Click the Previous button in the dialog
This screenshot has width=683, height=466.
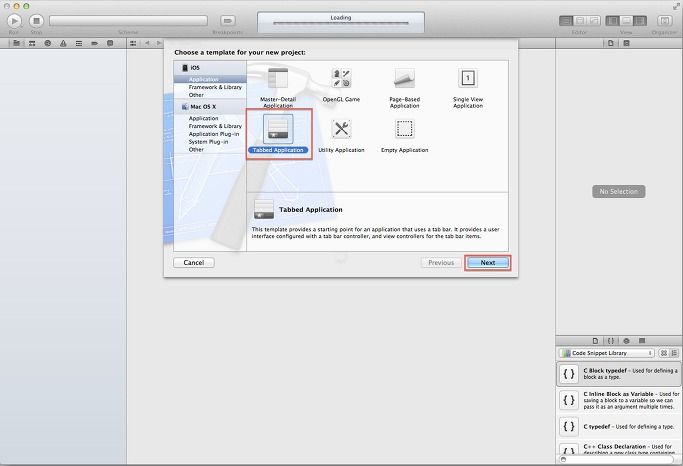point(441,263)
